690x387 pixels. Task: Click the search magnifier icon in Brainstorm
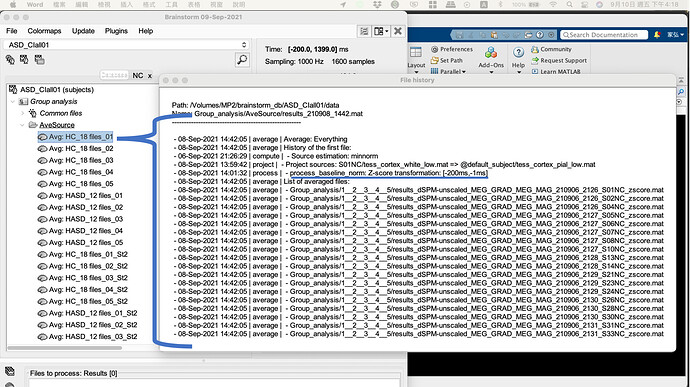pos(242,59)
